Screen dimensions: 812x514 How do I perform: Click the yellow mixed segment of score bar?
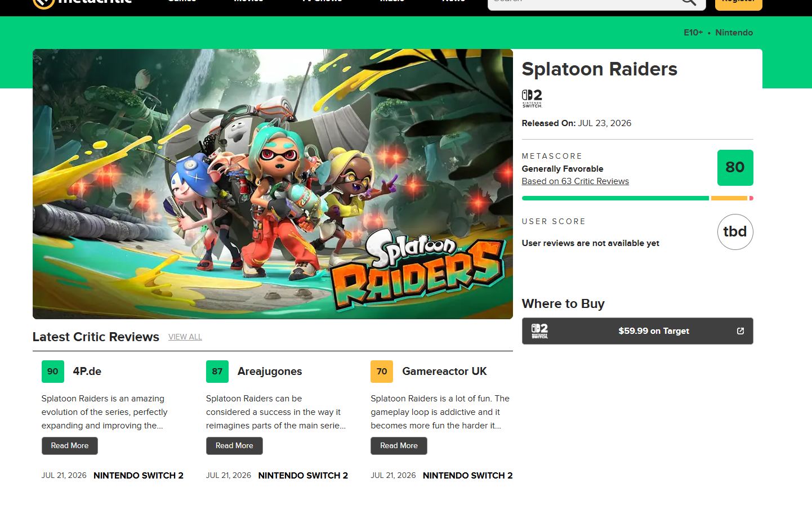click(x=729, y=198)
